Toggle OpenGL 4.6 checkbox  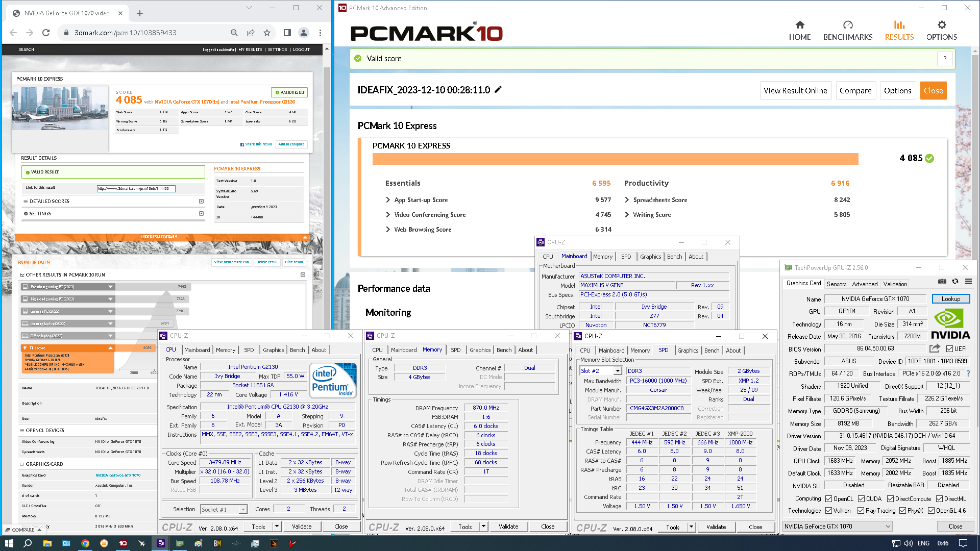coord(931,511)
